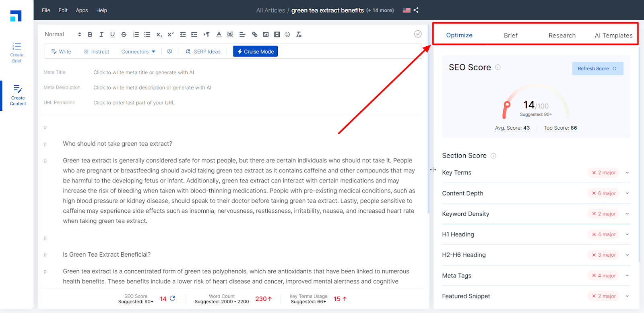This screenshot has height=313, width=644.
Task: Click the Top Score: 86 link
Action: coord(560,128)
